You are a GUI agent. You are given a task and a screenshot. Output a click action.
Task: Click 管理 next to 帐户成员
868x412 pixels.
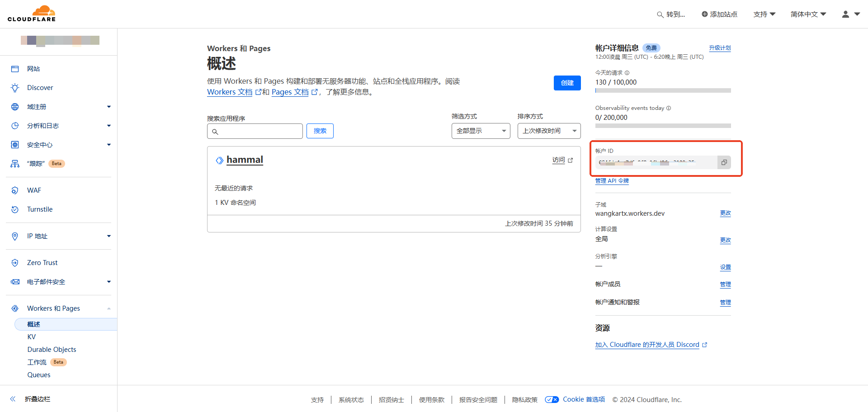point(726,284)
